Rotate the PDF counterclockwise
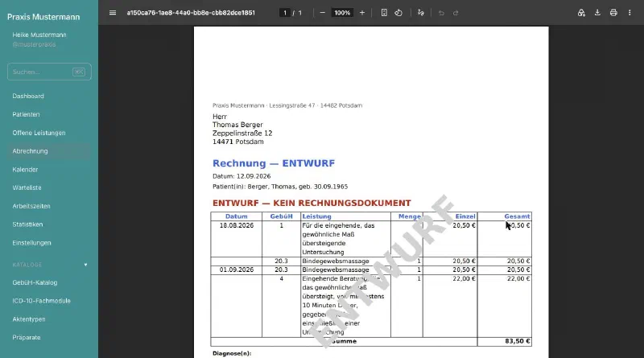The image size is (644, 358). (398, 13)
